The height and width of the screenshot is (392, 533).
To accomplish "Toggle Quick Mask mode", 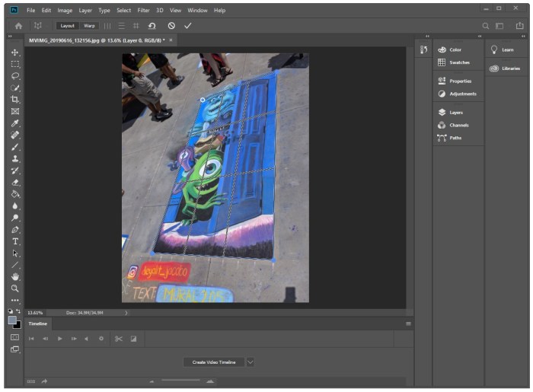I will [x=14, y=336].
